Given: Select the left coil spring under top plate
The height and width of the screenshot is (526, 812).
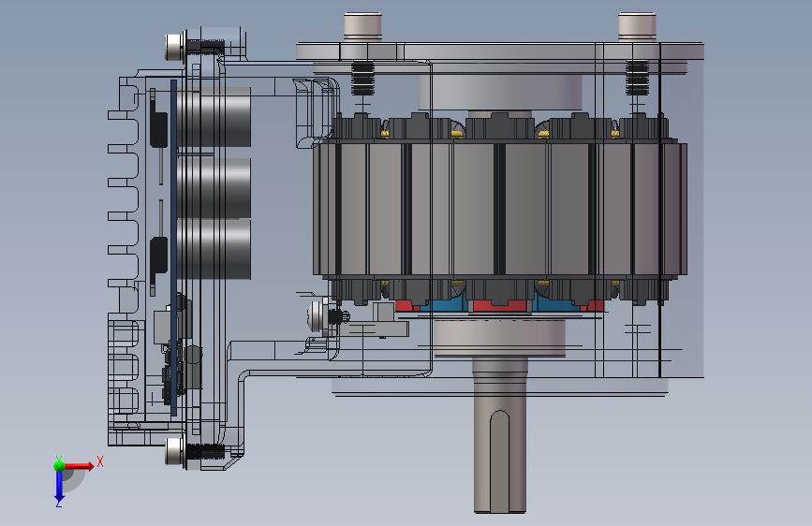Looking at the screenshot, I should click(x=362, y=79).
